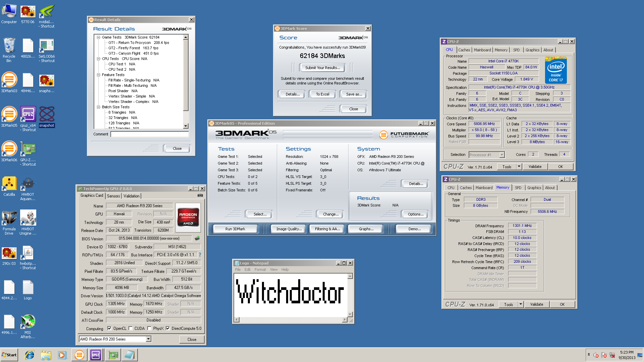Image resolution: width=644 pixels, height=362 pixels.
Task: Click the Submit Your Results button
Action: coord(322,68)
